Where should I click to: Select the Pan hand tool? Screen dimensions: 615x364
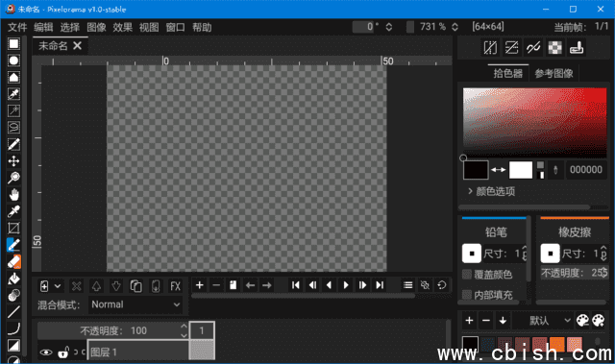13,195
